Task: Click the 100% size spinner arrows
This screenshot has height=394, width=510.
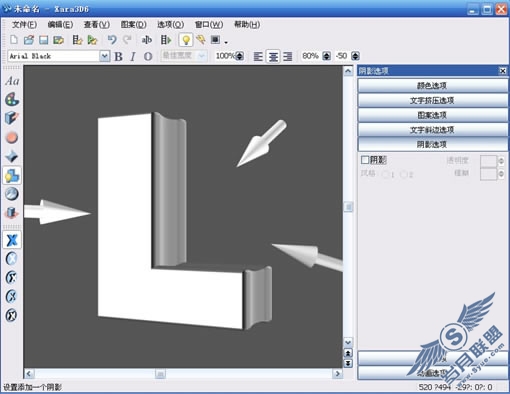Action: pyautogui.click(x=240, y=56)
